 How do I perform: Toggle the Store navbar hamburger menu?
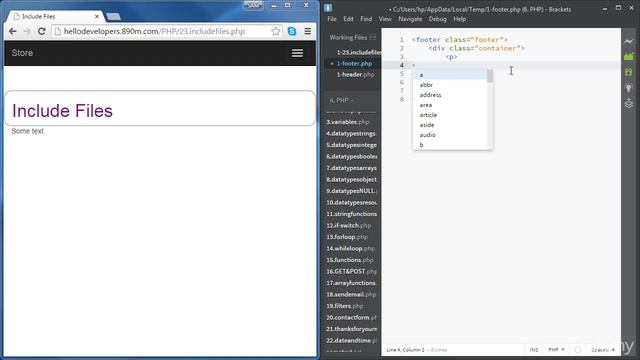point(297,53)
